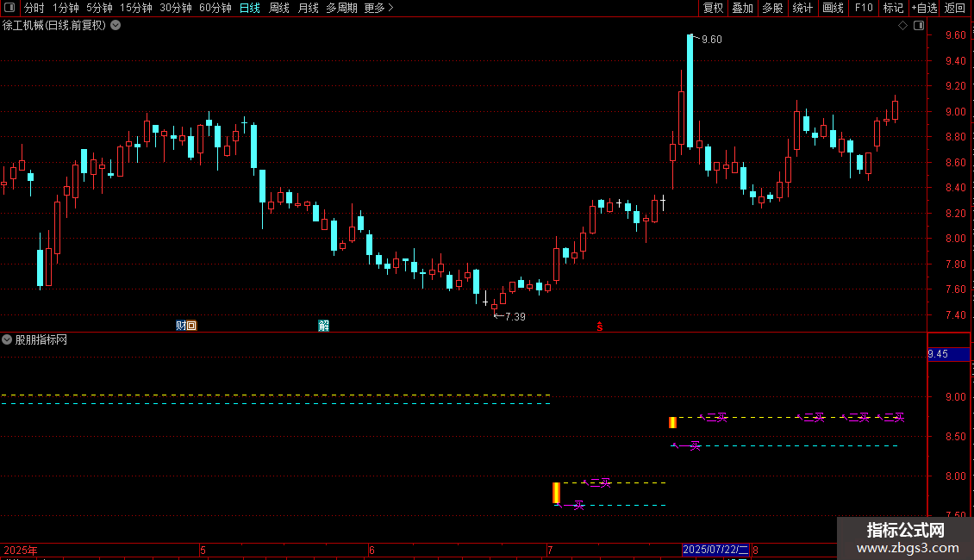Open the 画线 drawing tools
This screenshot has width=974, height=560.
833,8
